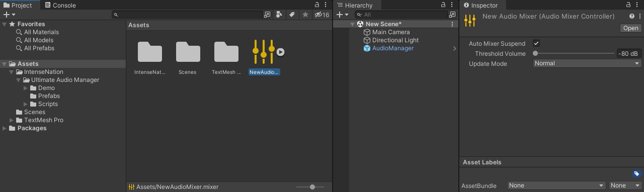This screenshot has height=192, width=644.
Task: Click the Search by Label tag icon
Action: [x=292, y=15]
